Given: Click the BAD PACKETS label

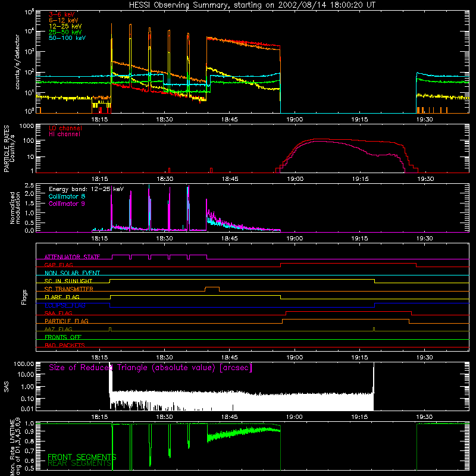Looking at the screenshot, I should [65, 345].
